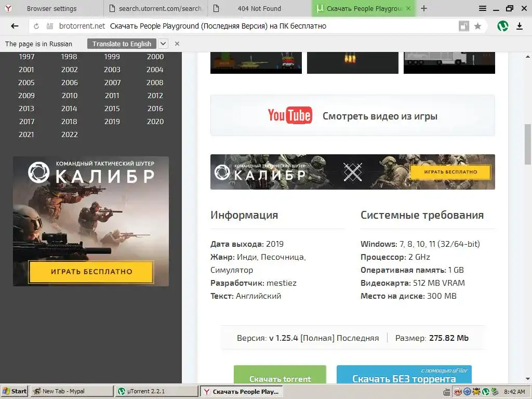532x399 pixels.
Task: Switch to the Browser settings tab
Action: click(51, 8)
